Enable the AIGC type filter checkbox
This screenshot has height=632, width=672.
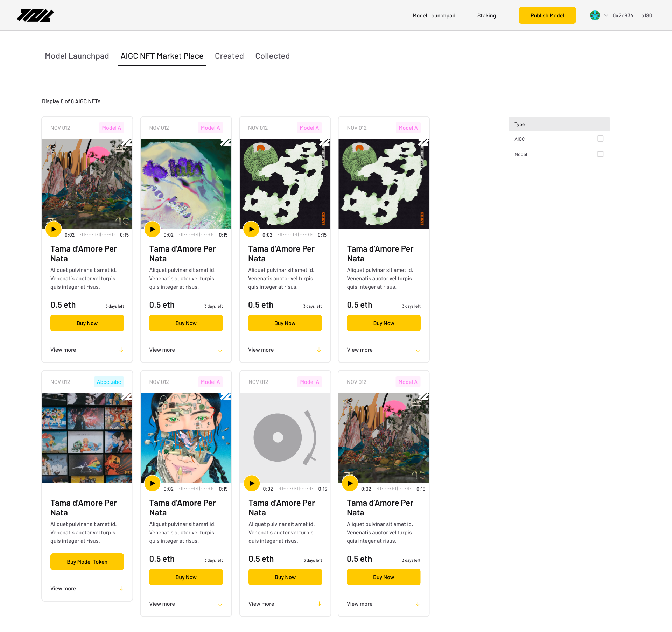coord(601,139)
